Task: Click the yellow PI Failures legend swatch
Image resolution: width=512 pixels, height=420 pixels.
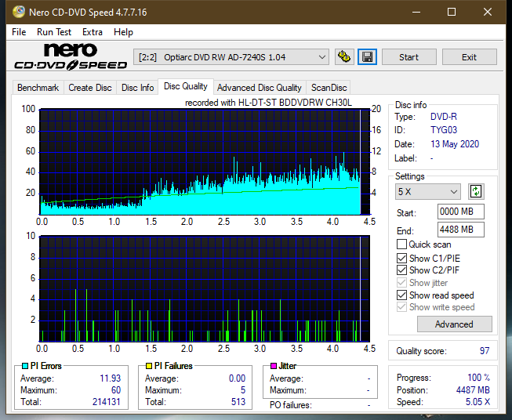Action: 149,366
